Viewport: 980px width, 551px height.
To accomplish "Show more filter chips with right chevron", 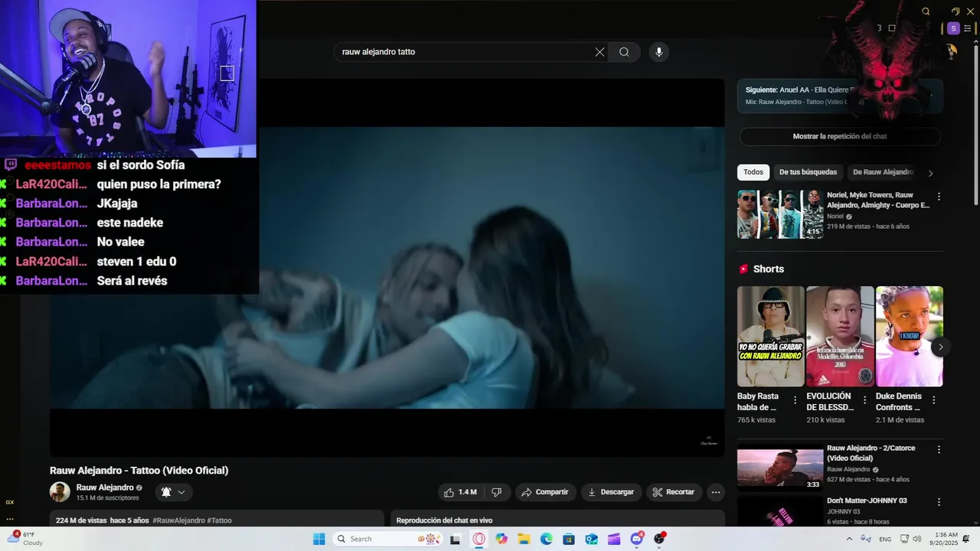I will click(930, 173).
